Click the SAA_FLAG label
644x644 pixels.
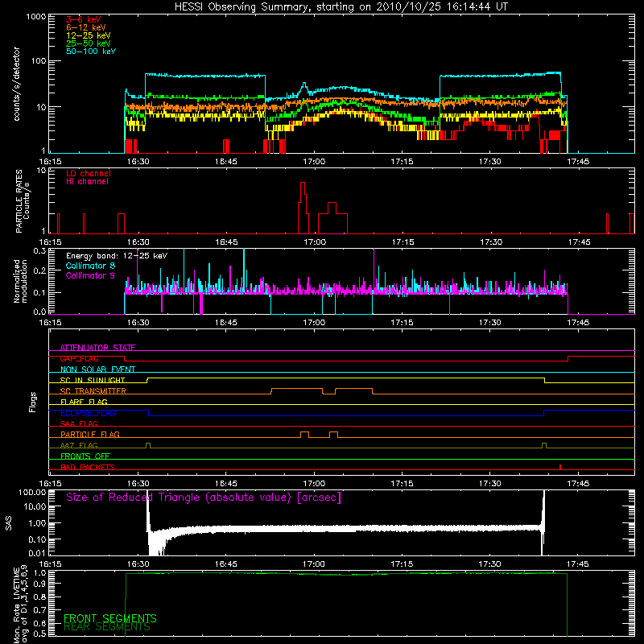click(x=79, y=423)
